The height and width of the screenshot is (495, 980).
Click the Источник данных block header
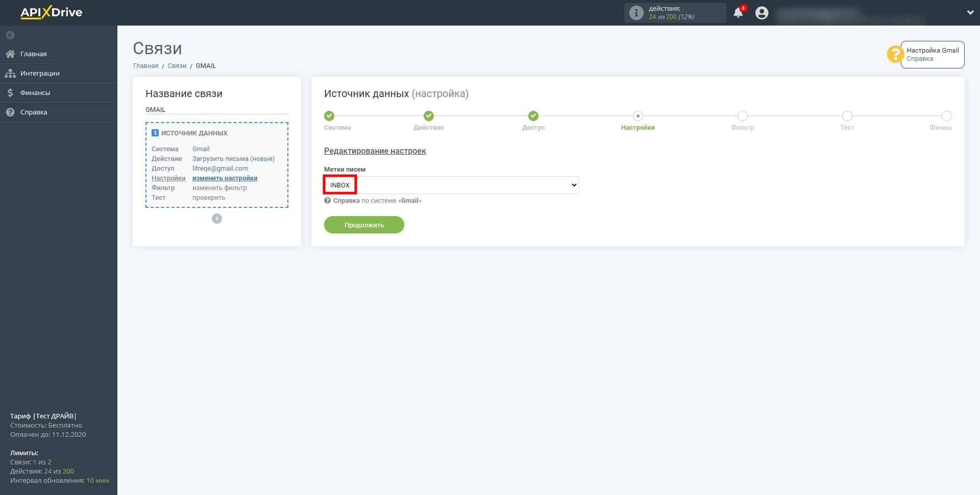click(x=189, y=133)
